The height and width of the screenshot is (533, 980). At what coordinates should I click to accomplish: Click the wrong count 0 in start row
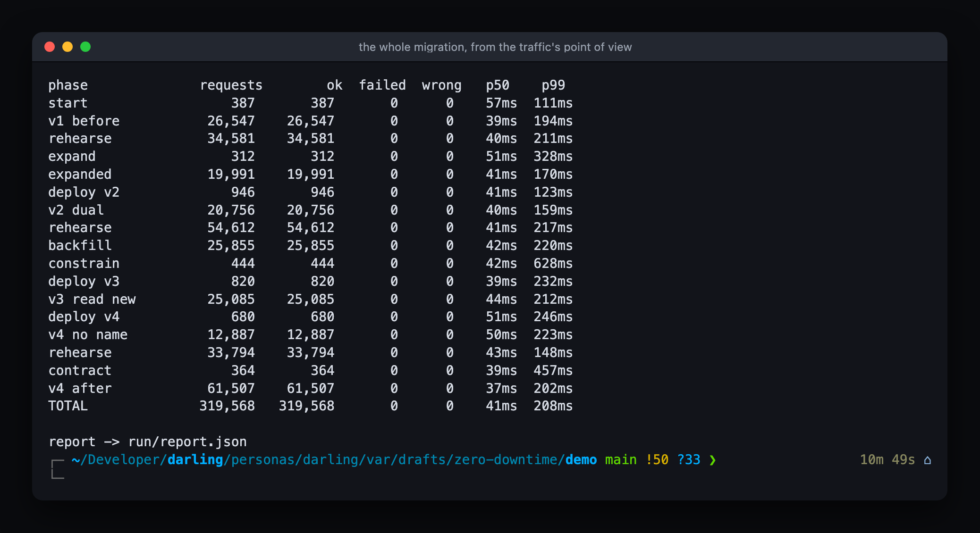450,103
